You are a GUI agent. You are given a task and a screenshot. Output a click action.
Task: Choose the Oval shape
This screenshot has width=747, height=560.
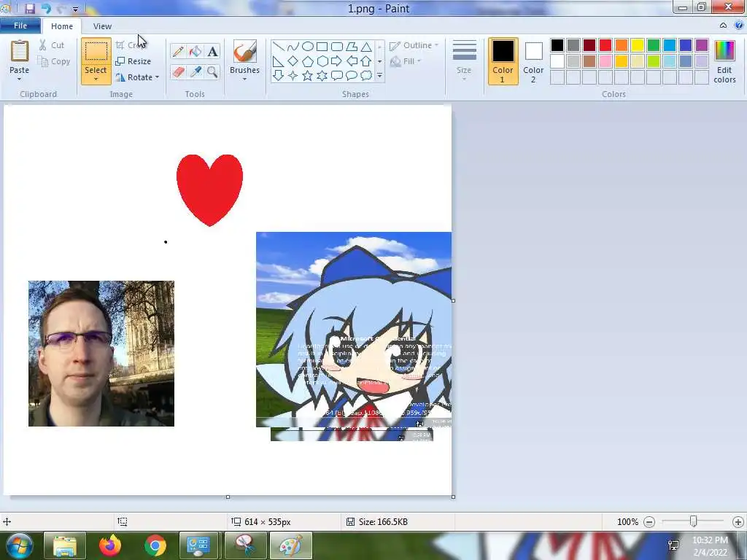click(x=308, y=47)
